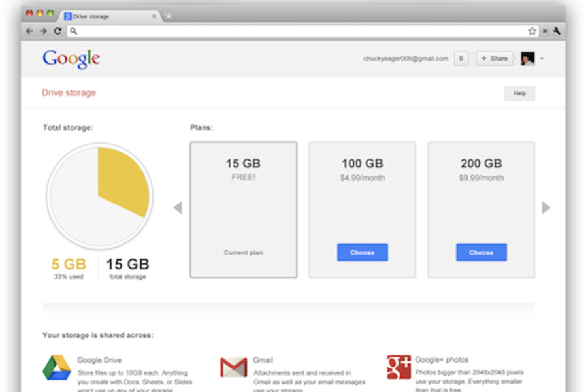Show previous plans with left arrow
Screen dimensions: 588x392
(x=177, y=208)
